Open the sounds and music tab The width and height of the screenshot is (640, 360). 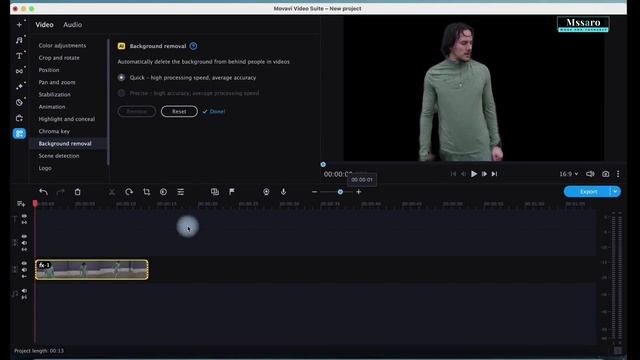click(19, 40)
